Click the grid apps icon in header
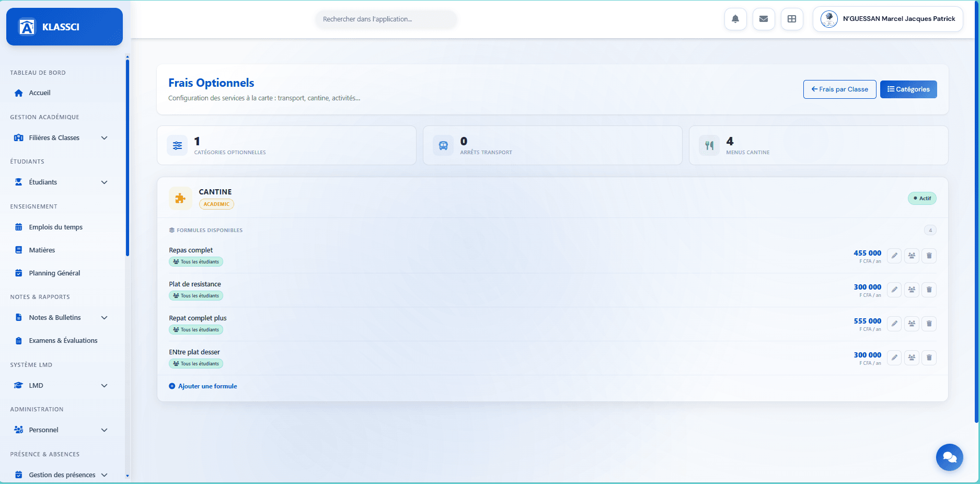This screenshot has width=980, height=484. click(791, 19)
